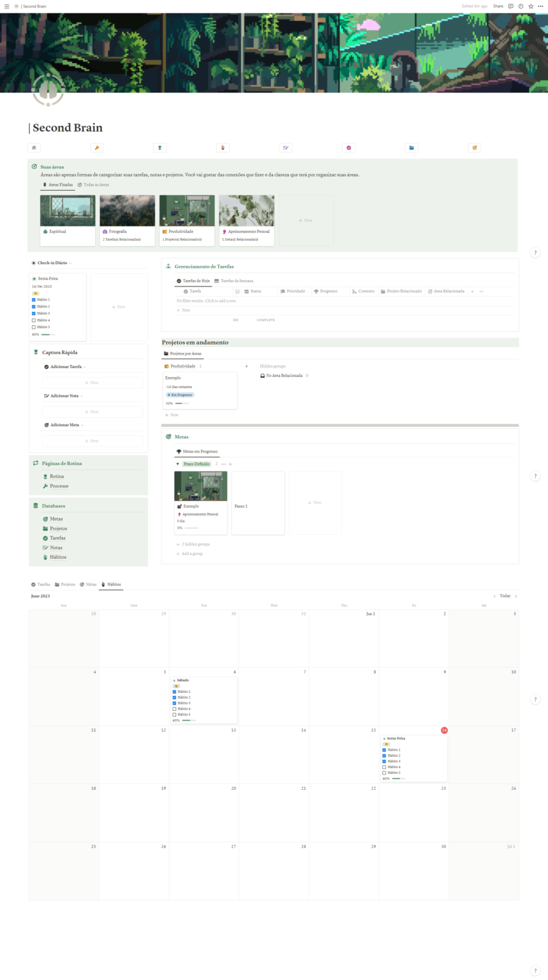Open the Espiritual area card
This screenshot has height=980, width=548.
pyautogui.click(x=68, y=220)
